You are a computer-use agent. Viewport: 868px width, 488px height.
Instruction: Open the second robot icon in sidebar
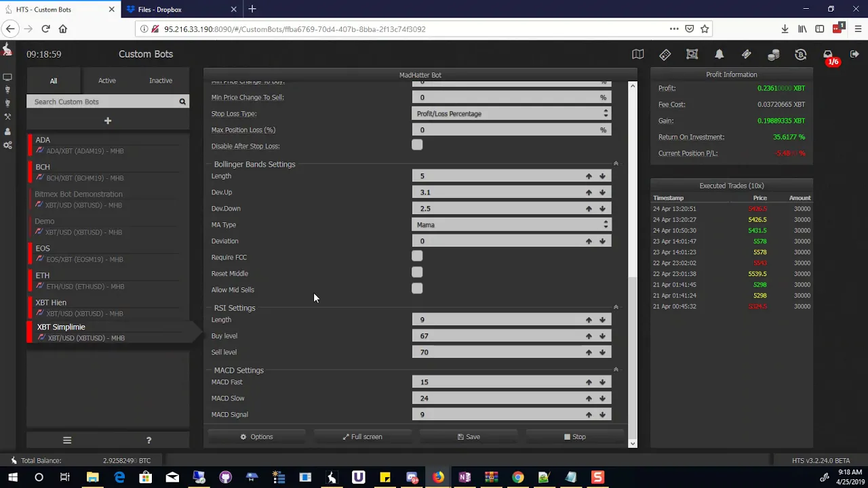coord(7,104)
